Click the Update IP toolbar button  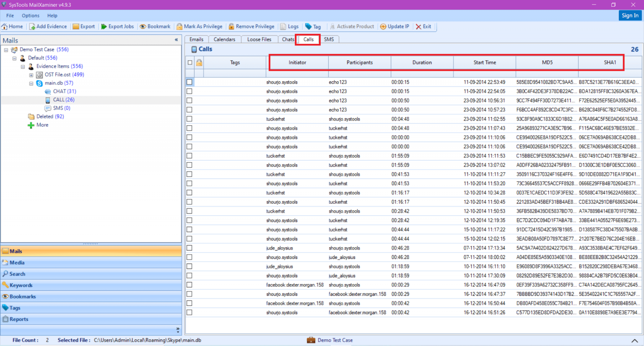pos(395,26)
